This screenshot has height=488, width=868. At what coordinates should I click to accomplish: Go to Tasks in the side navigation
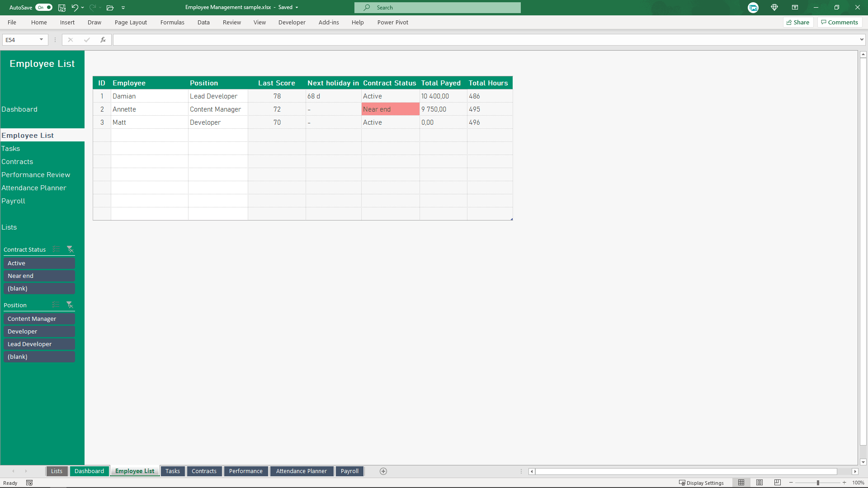point(10,149)
